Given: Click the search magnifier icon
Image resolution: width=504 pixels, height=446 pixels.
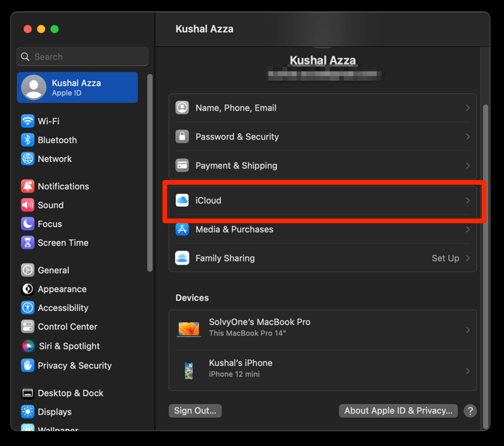Looking at the screenshot, I should pos(25,57).
